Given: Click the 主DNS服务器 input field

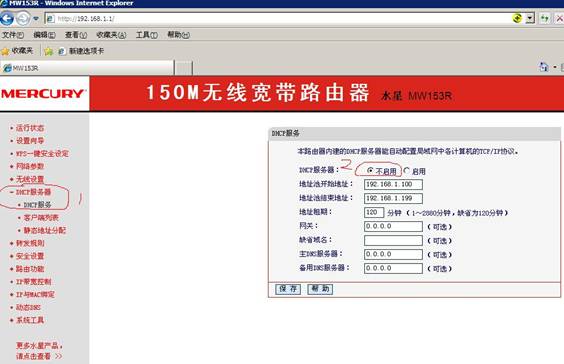Looking at the screenshot, I should pyautogui.click(x=393, y=254).
